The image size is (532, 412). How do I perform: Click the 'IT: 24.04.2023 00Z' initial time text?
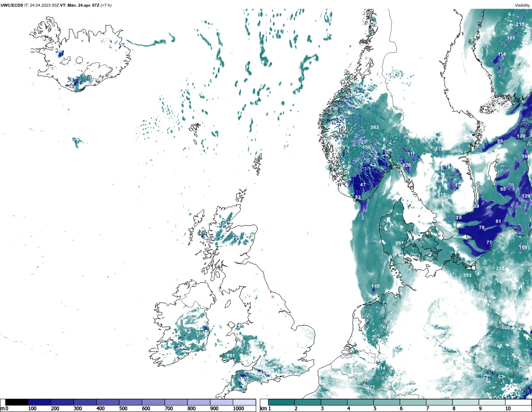pos(42,5)
